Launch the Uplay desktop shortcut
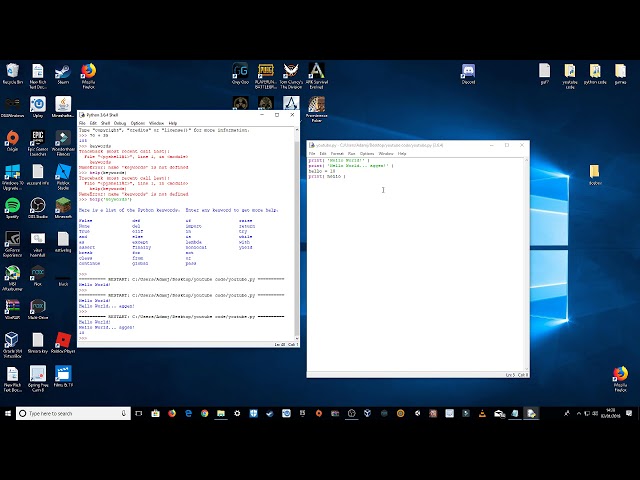Viewport: 640px width, 480px height. tap(38, 107)
